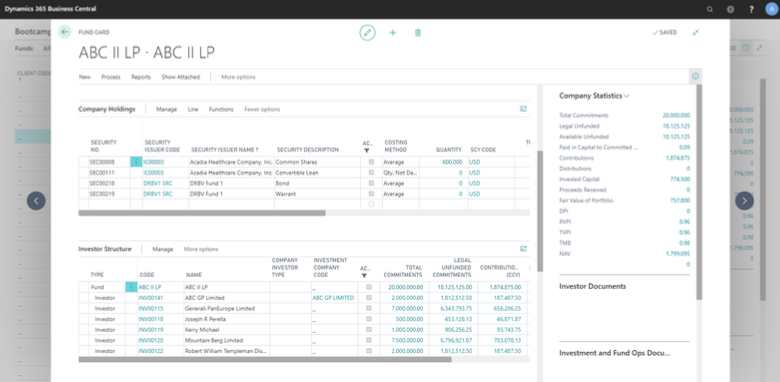Click the pencil edit icon
Viewport: 780px width, 382px height.
coord(367,32)
